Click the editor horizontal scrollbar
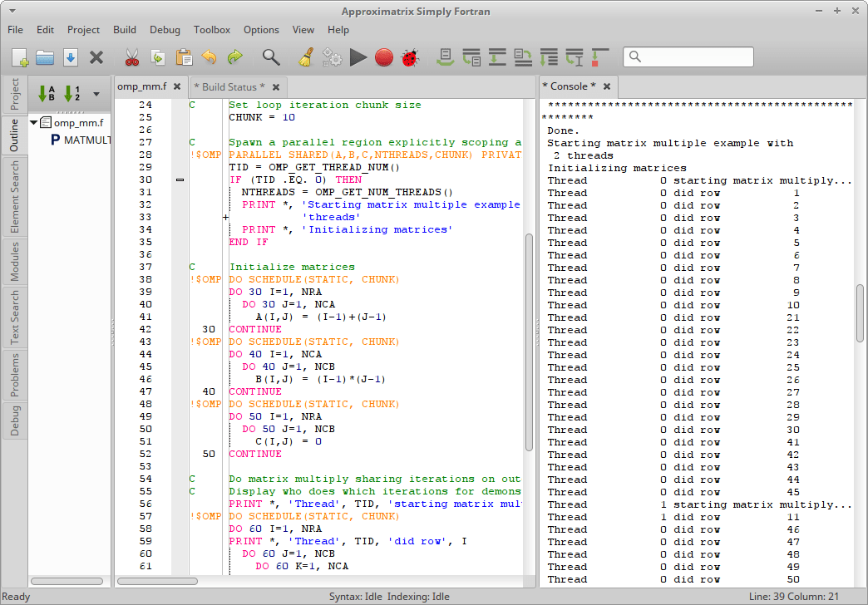The image size is (868, 605). coord(157,581)
